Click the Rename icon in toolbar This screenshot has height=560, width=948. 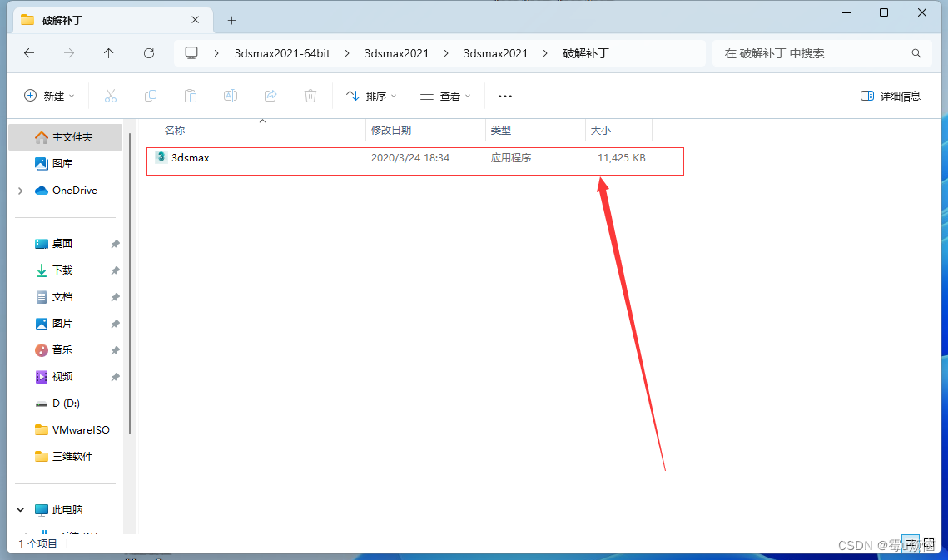(231, 96)
